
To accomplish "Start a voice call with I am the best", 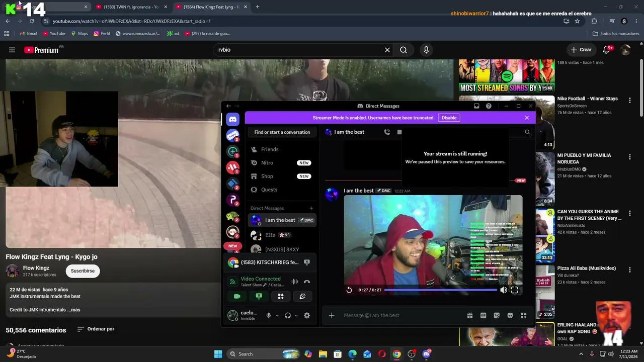I will point(387,132).
